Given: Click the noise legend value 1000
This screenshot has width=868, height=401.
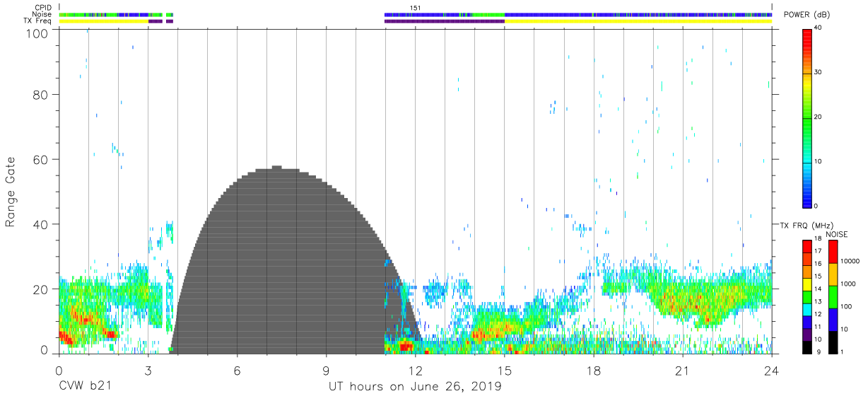Looking at the screenshot, I should 848,284.
